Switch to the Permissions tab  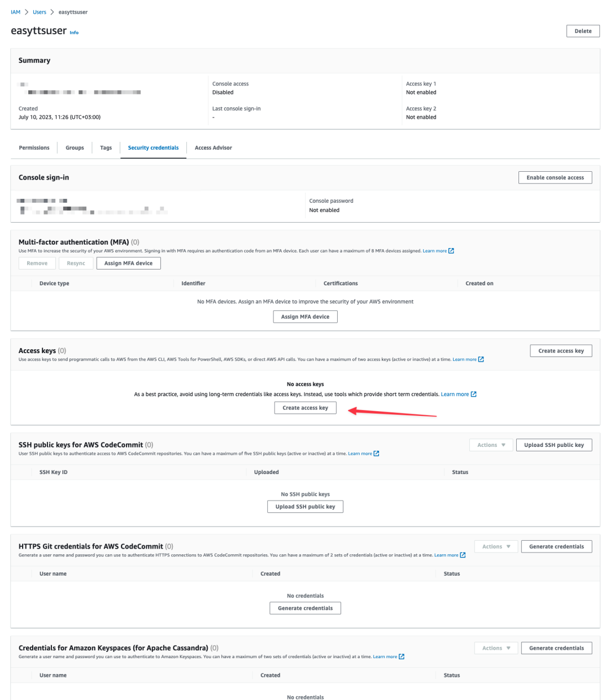point(34,148)
